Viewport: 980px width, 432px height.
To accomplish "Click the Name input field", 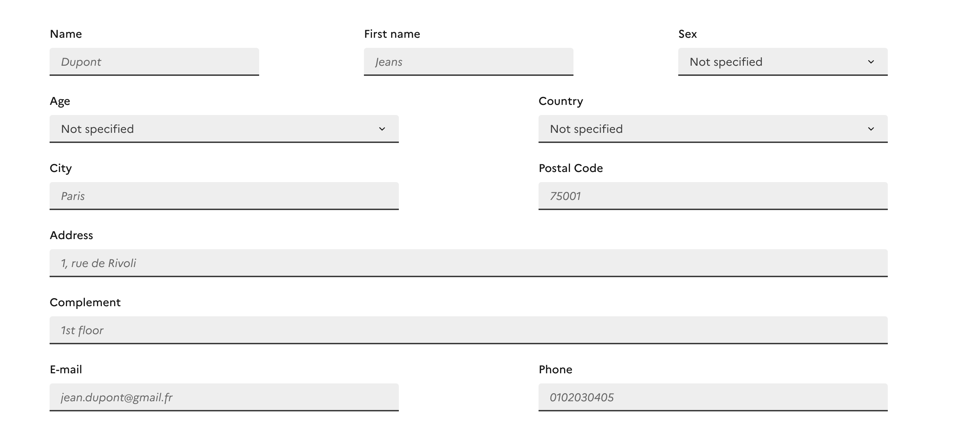I will [x=154, y=62].
